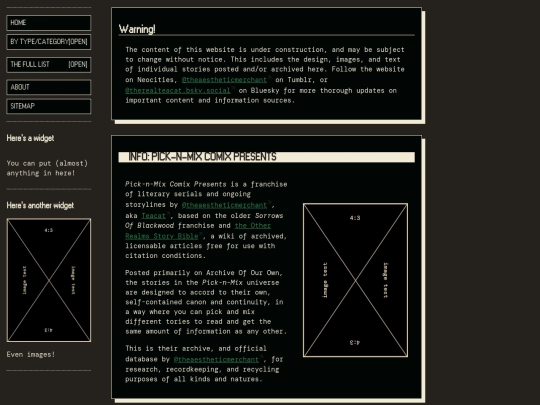Click the 'Here's a widget' heading

coord(30,138)
